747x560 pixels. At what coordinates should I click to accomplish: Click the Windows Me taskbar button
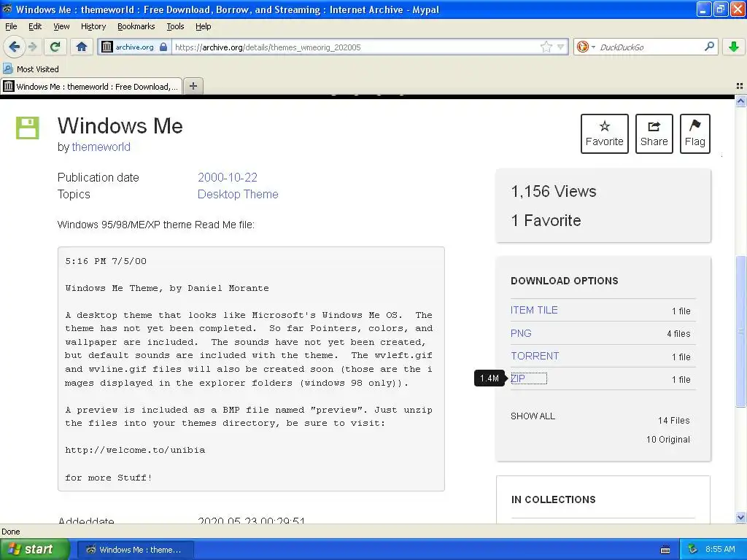tap(135, 550)
